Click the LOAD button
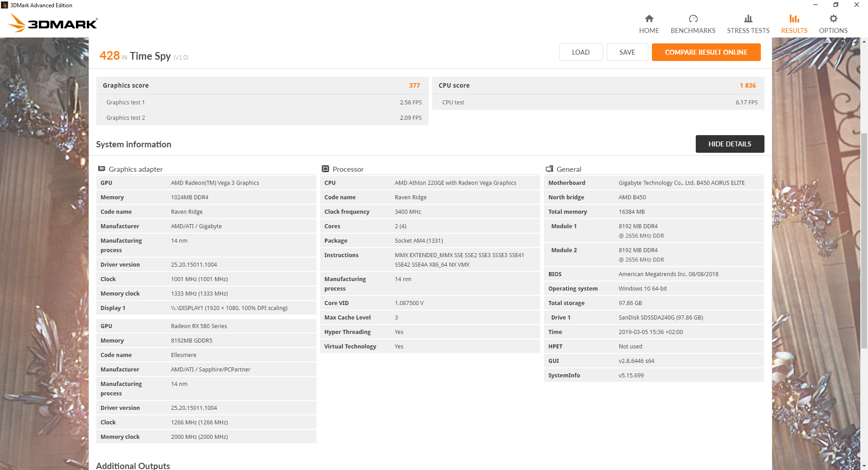The width and height of the screenshot is (868, 470). tap(580, 52)
